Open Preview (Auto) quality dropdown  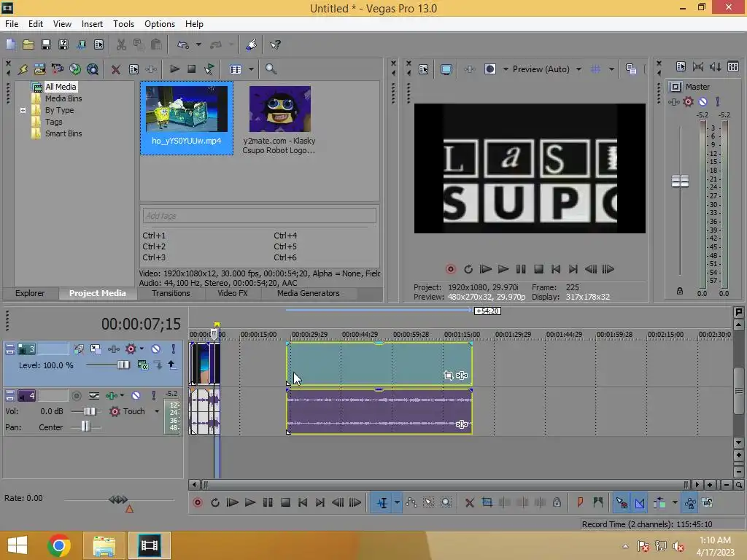pyautogui.click(x=578, y=69)
